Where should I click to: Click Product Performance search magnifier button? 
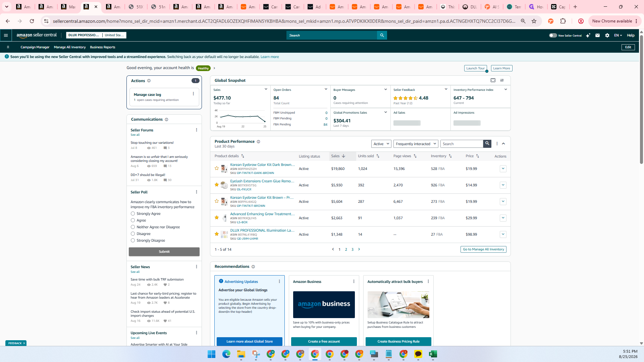[487, 143]
